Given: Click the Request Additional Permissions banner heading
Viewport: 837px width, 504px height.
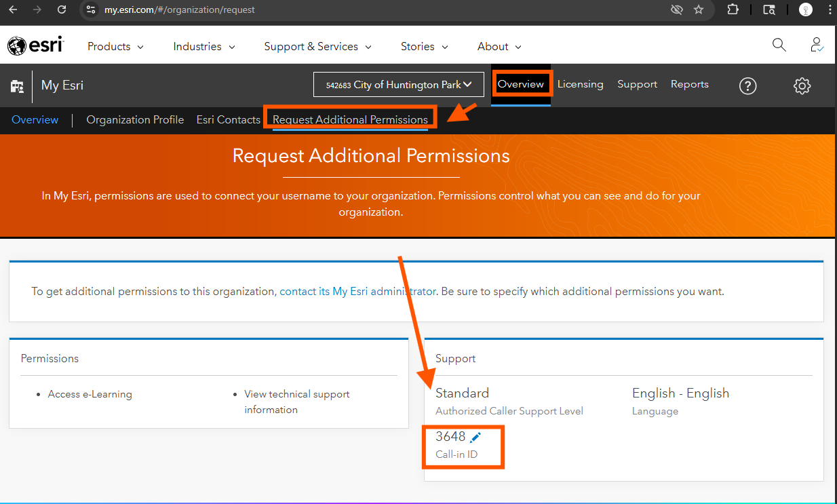Looking at the screenshot, I should (x=371, y=155).
